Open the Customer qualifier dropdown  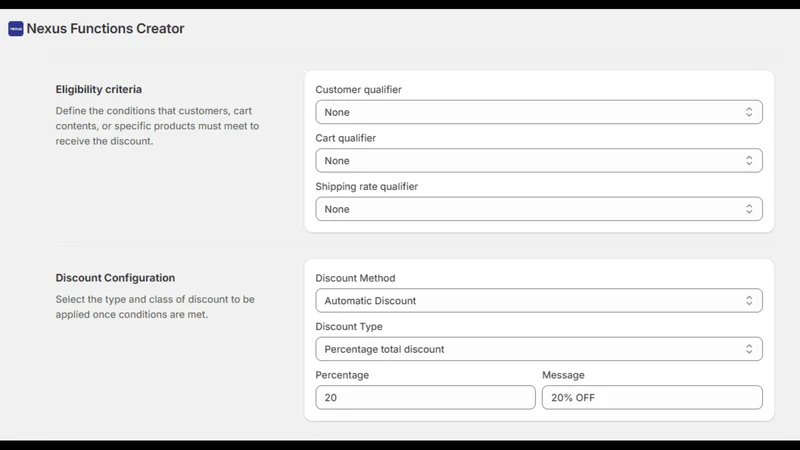point(539,112)
